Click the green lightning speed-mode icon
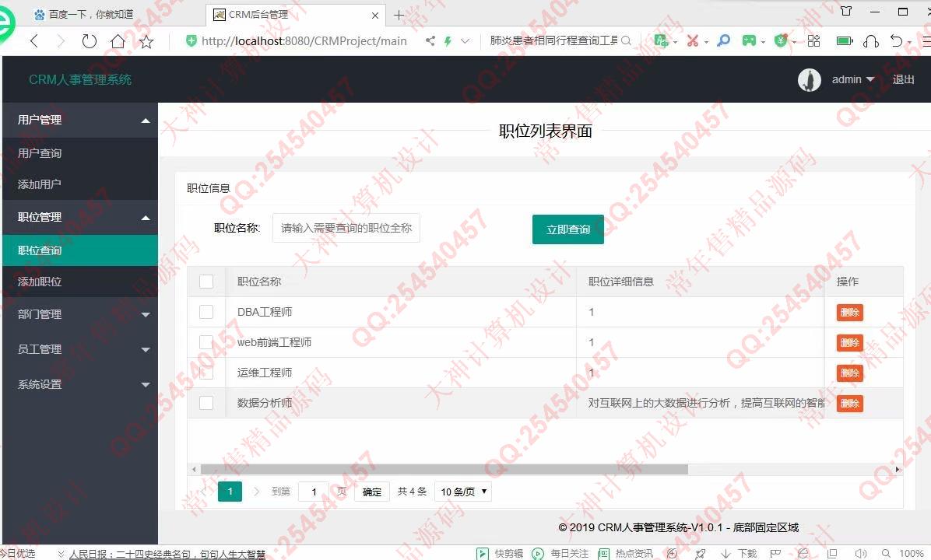The width and height of the screenshot is (931, 560). click(x=448, y=41)
